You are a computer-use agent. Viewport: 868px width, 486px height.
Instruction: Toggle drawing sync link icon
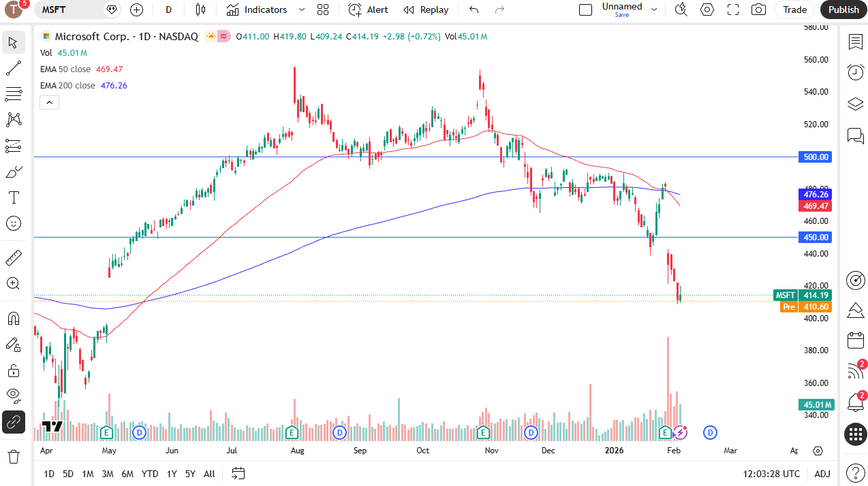[x=13, y=422]
